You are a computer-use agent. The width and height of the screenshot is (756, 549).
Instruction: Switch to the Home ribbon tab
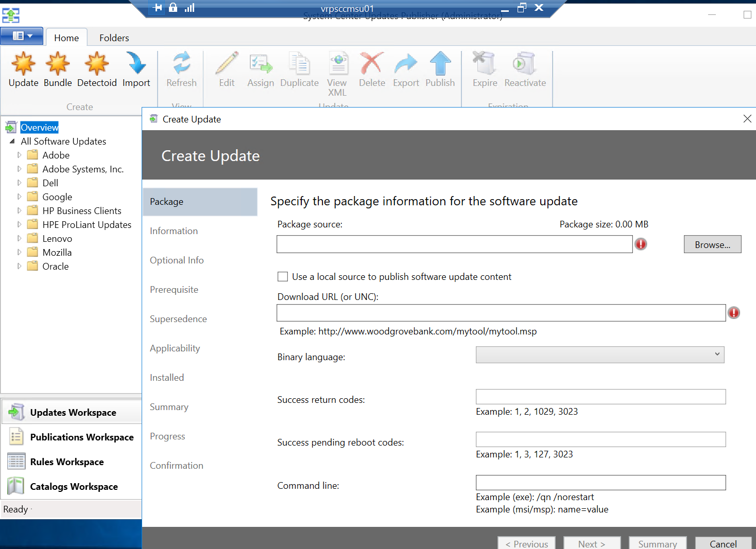coord(66,38)
